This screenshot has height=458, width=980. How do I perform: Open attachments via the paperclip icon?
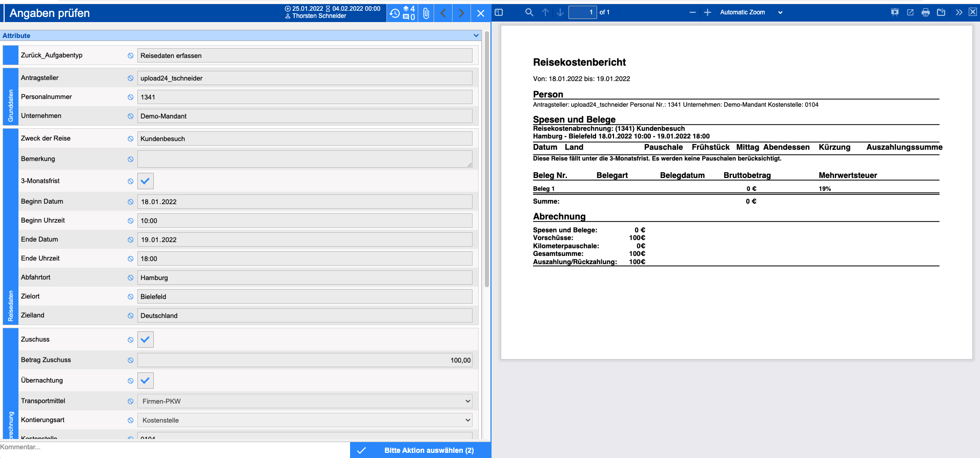(426, 13)
